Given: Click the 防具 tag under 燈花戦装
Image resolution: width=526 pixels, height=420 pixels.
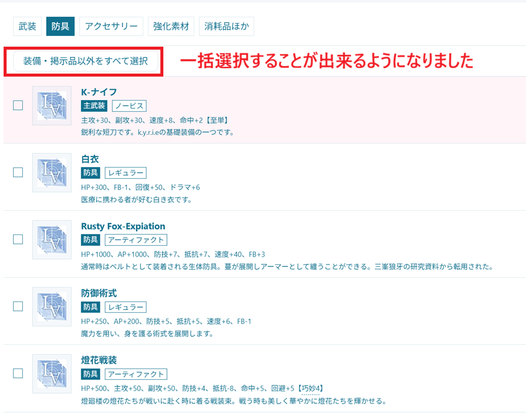Looking at the screenshot, I should (90, 375).
